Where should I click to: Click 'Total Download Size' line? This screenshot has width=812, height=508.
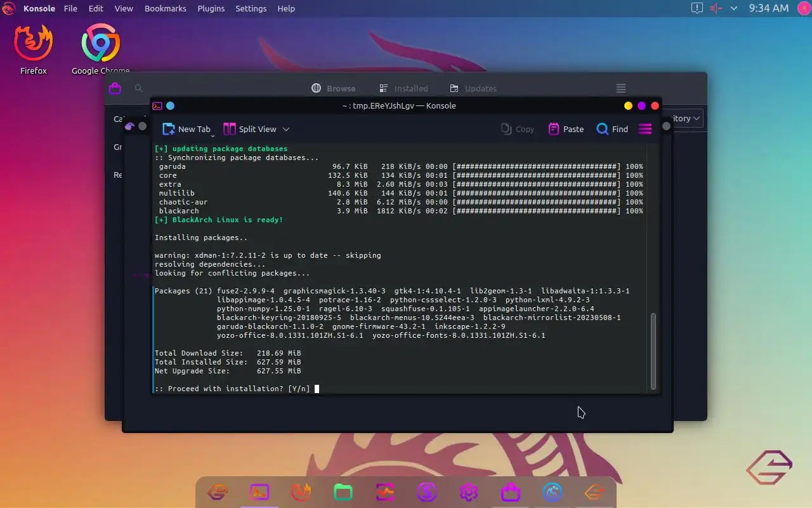[228, 353]
